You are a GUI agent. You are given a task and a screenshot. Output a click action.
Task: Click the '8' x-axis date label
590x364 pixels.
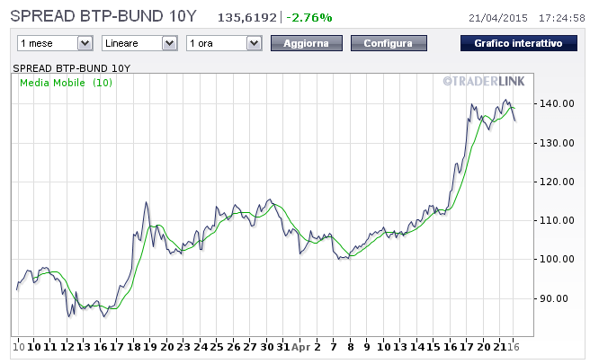point(351,347)
